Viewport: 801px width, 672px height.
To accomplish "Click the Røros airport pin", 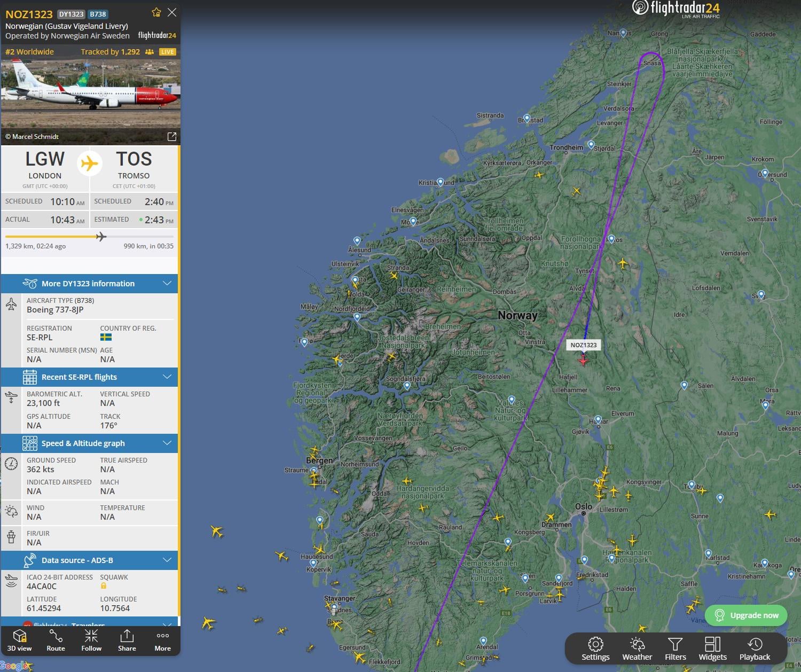I will (x=611, y=239).
